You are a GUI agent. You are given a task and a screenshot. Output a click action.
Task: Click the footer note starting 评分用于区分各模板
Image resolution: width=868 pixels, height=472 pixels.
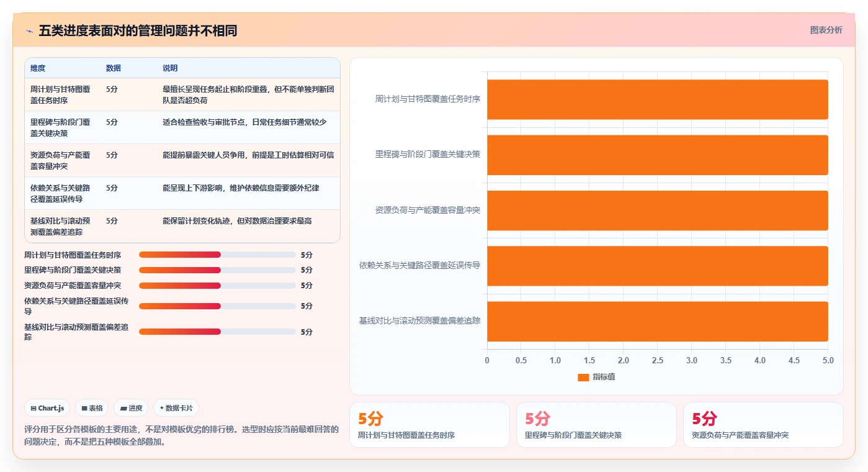tap(181, 436)
